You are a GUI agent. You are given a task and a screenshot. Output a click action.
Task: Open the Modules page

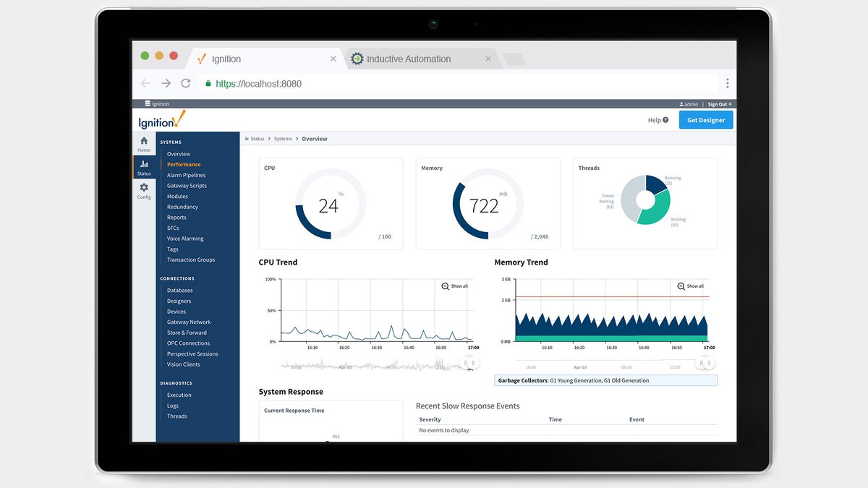coord(177,197)
